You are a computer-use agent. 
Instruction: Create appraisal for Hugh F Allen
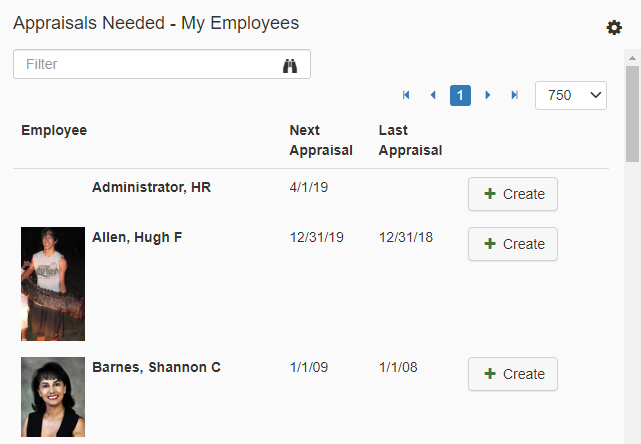click(x=512, y=244)
